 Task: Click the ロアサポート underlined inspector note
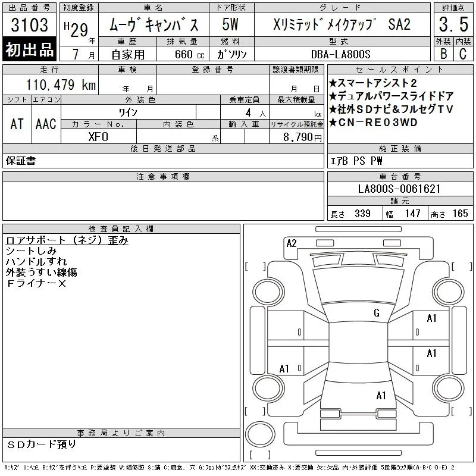pos(67,240)
